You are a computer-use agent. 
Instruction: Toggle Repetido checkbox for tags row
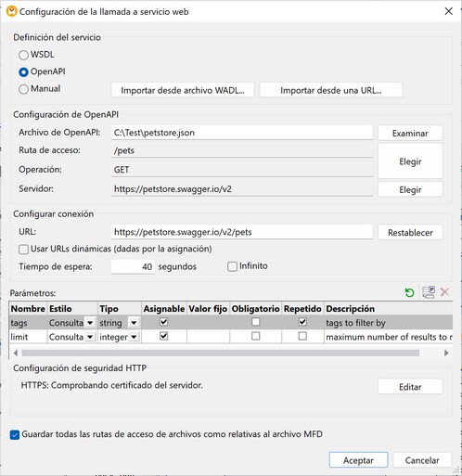(302, 322)
